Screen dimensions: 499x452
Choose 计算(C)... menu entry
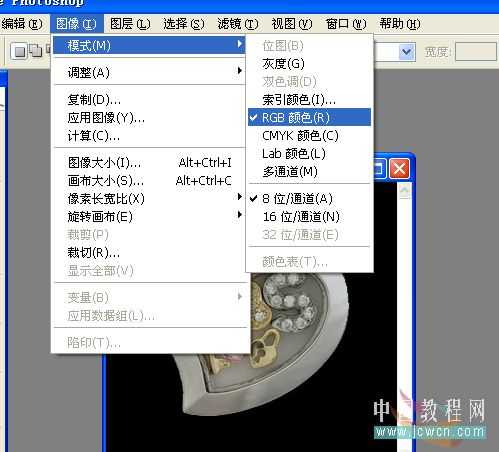149,136
